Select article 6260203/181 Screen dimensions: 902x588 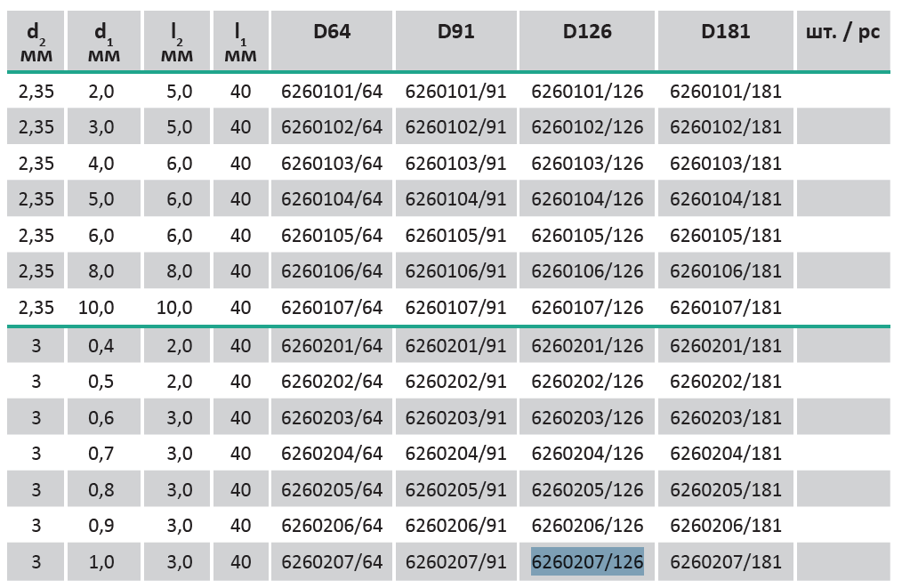pos(725,417)
